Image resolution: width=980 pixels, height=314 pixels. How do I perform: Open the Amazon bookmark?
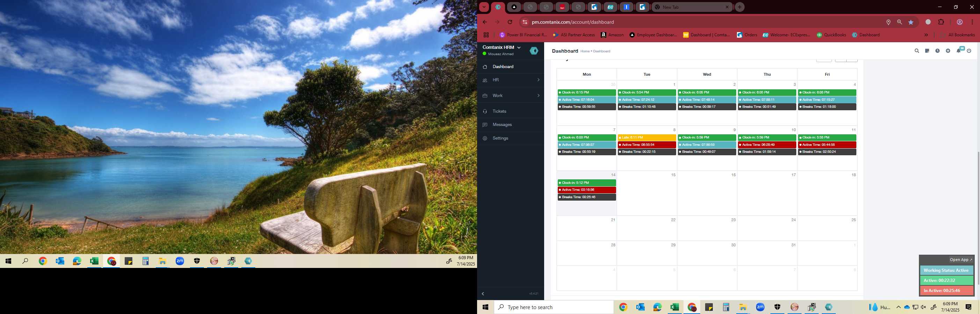612,35
